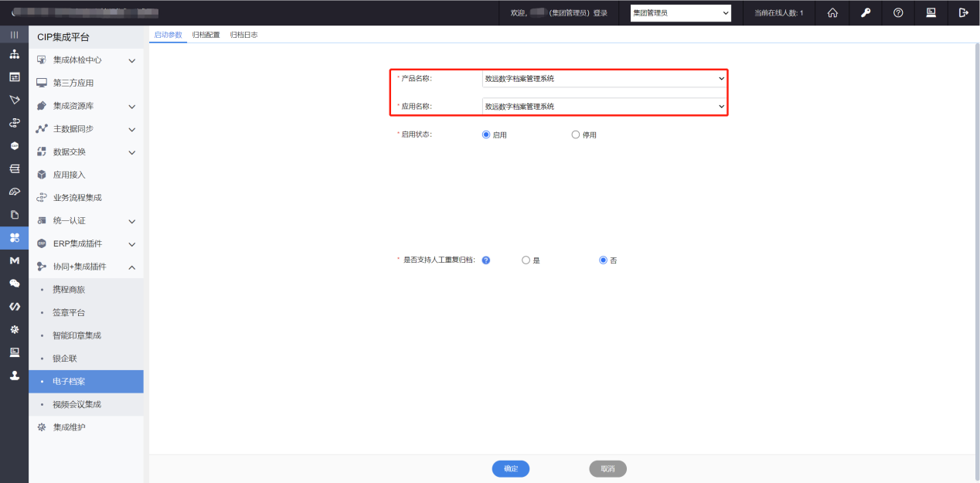
Task: Toggle the three-bar rail collapse icon
Action: 14,35
